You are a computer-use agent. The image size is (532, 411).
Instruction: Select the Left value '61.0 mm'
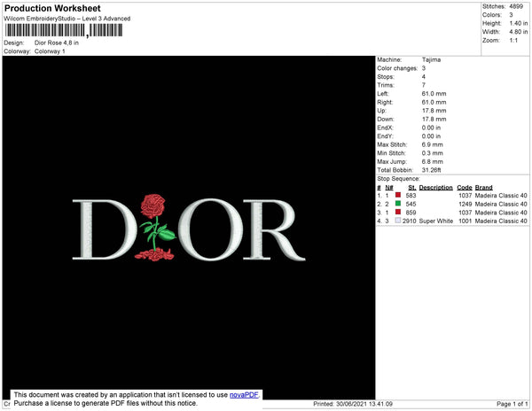click(434, 94)
